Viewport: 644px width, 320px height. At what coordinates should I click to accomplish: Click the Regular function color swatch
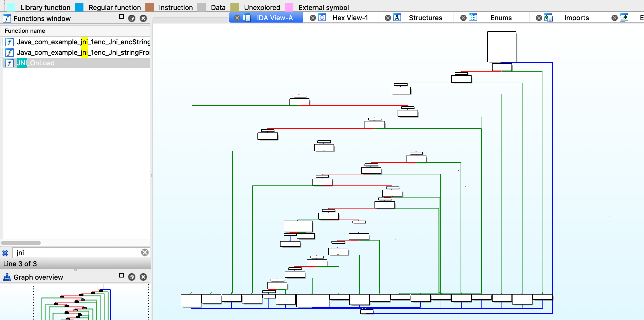coord(79,7)
